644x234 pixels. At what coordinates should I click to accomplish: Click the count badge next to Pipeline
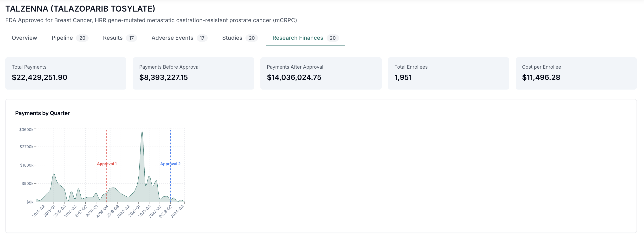pyautogui.click(x=83, y=38)
